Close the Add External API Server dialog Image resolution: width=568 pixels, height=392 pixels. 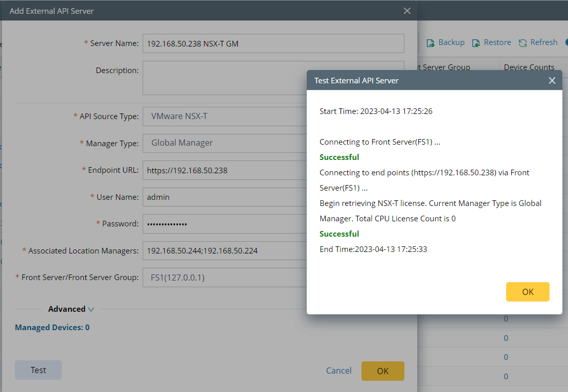point(407,11)
